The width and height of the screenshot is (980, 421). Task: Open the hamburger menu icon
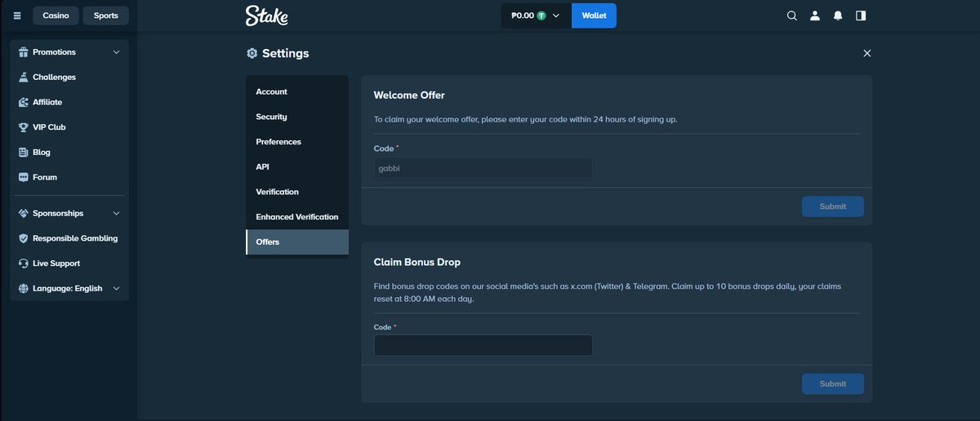(17, 16)
